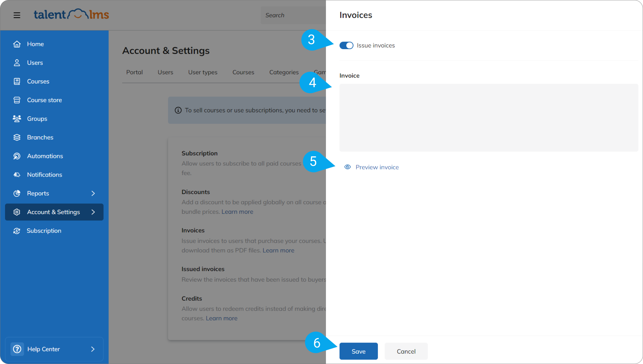The image size is (643, 364).
Task: Open the Courses tab in settings
Action: [x=243, y=72]
